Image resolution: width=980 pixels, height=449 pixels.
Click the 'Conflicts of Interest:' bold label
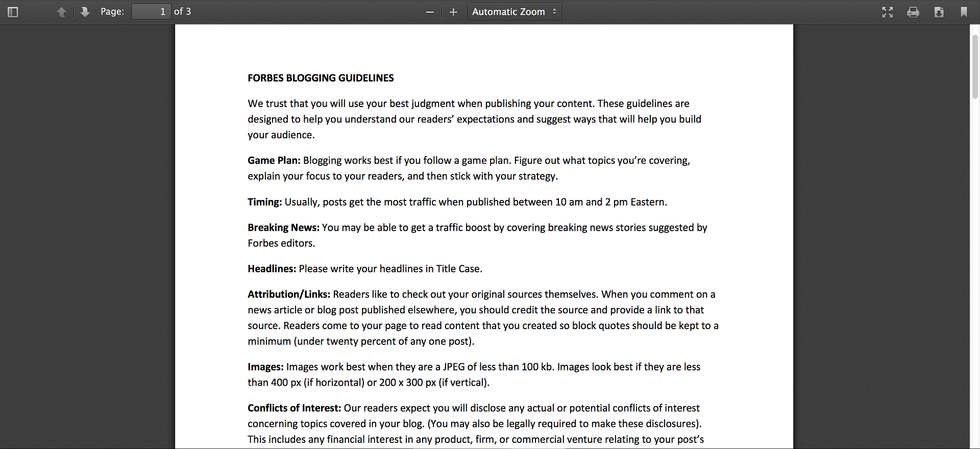(x=295, y=408)
